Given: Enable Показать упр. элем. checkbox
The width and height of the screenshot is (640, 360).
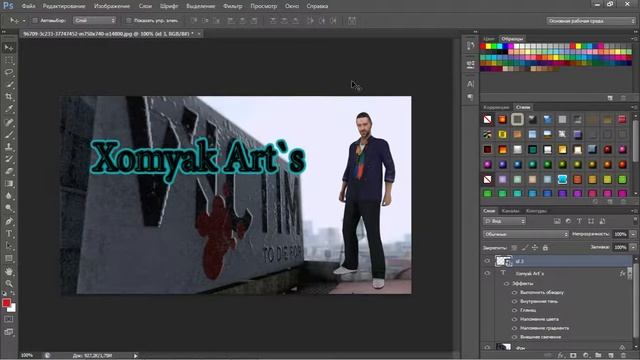Looking at the screenshot, I should click(x=129, y=20).
